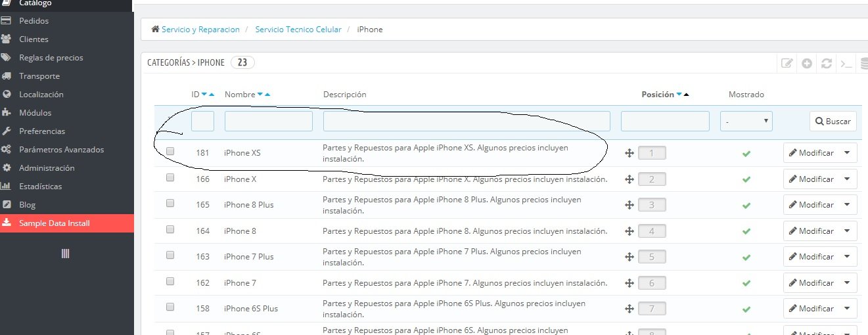Screen dimensions: 868x335
Task: Go to Servicio Tecnico Celular breadcrumb
Action: click(x=298, y=30)
